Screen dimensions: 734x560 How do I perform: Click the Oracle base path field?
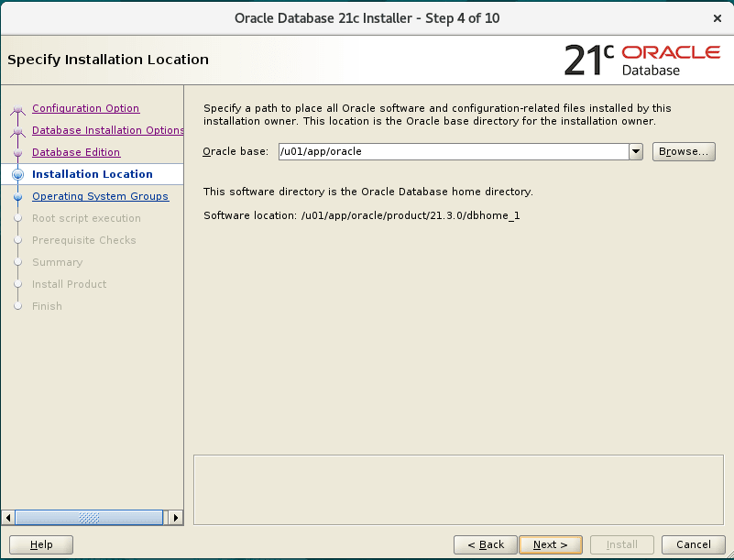[454, 151]
